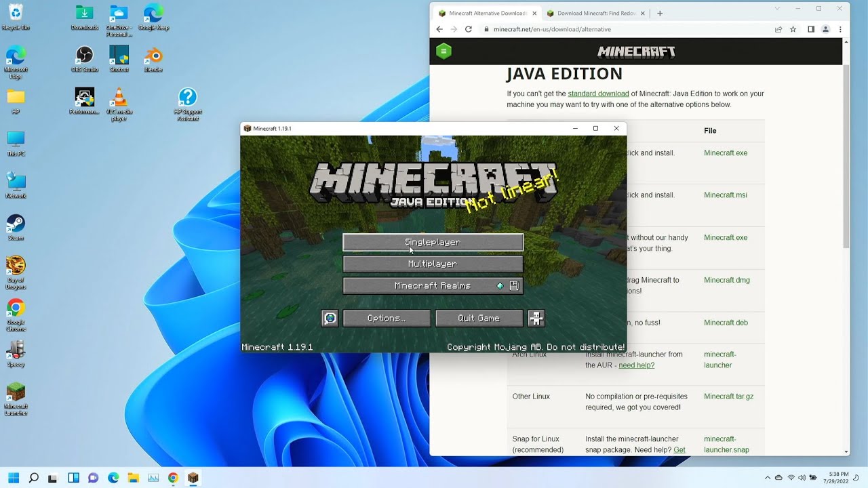Open Chrome's three-dot menu

click(x=840, y=29)
